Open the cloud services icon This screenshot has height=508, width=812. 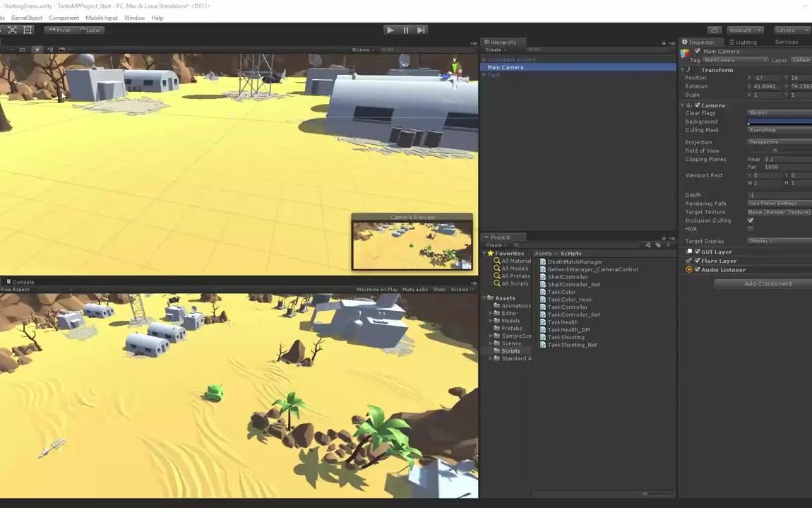pos(715,30)
